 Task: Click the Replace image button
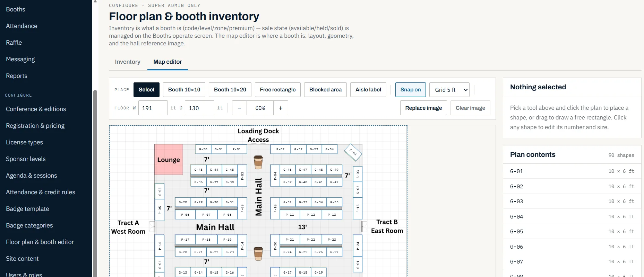(x=423, y=108)
